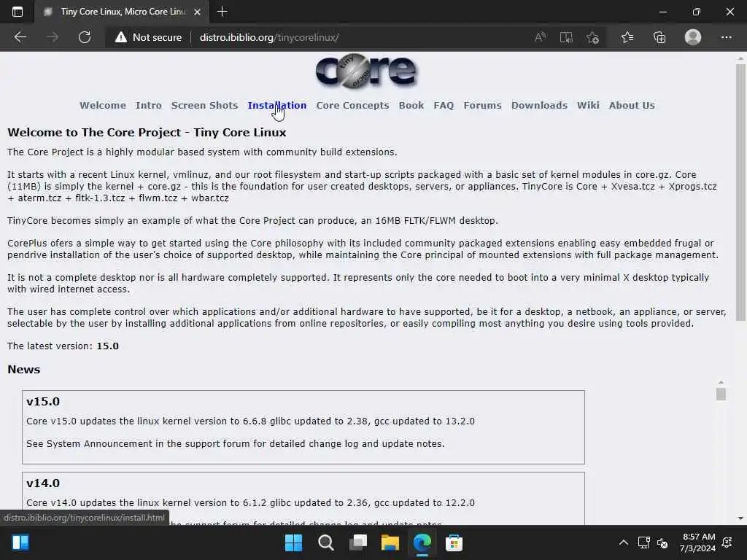Click the News section heading
This screenshot has height=560, width=747.
24,370
